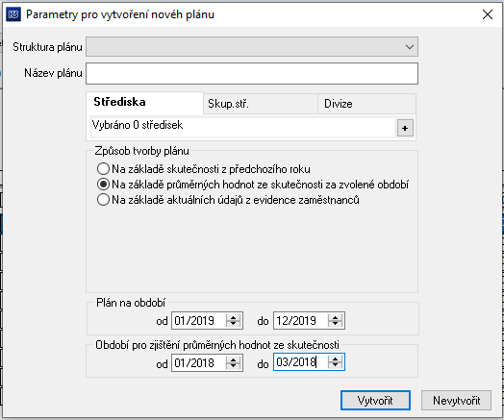Switch to the Střediska tab
This screenshot has height=420, width=504.
pos(144,103)
